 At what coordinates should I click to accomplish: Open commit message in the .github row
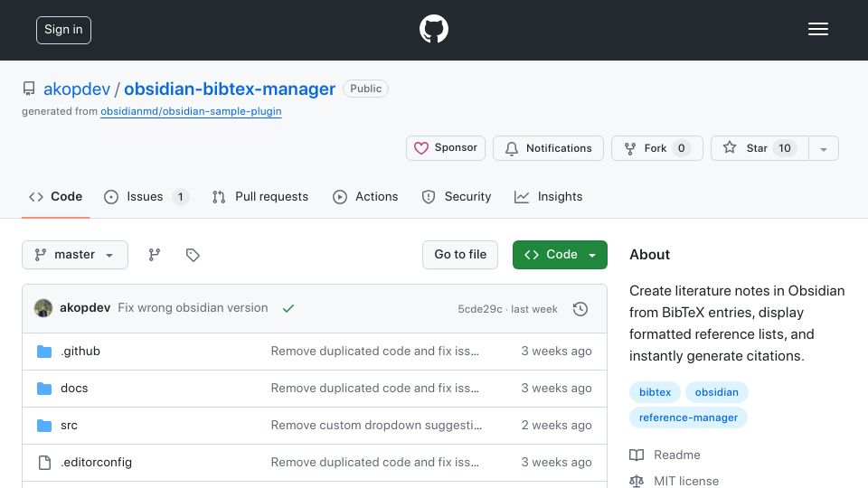[374, 352]
